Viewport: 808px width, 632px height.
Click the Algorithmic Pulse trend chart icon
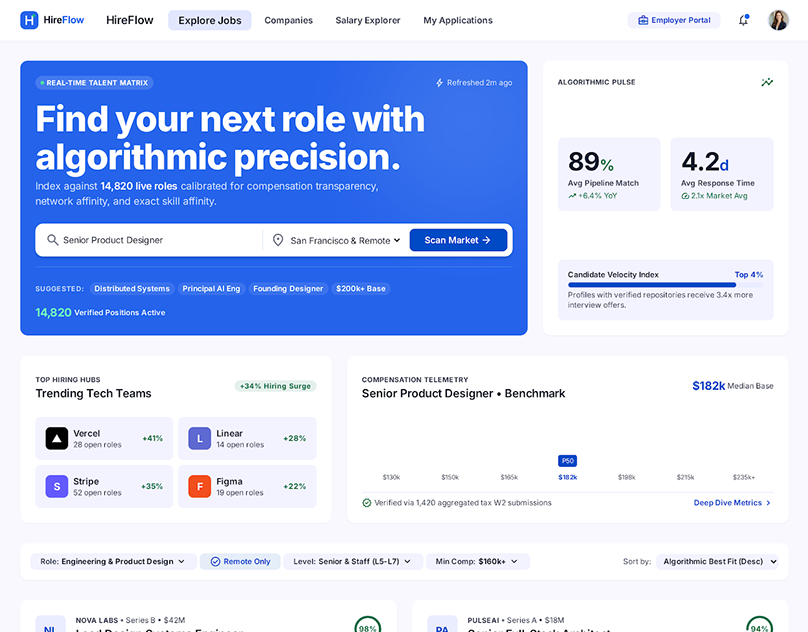767,82
